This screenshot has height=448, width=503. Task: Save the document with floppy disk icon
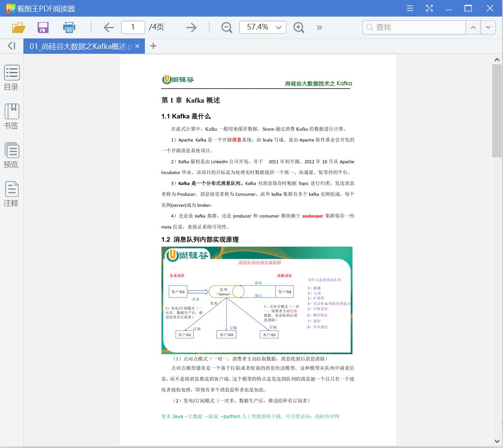tap(43, 27)
